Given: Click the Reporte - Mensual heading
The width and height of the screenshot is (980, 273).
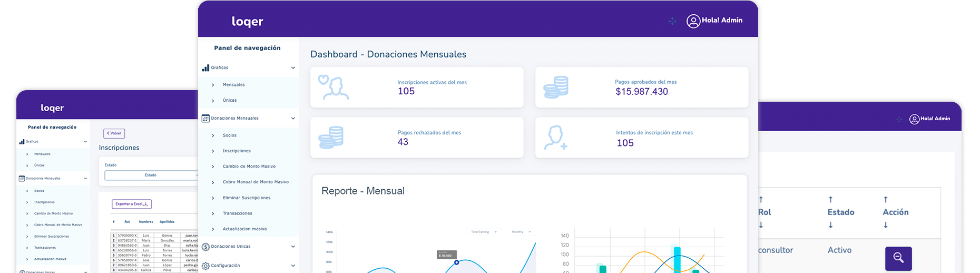Looking at the screenshot, I should tap(363, 191).
